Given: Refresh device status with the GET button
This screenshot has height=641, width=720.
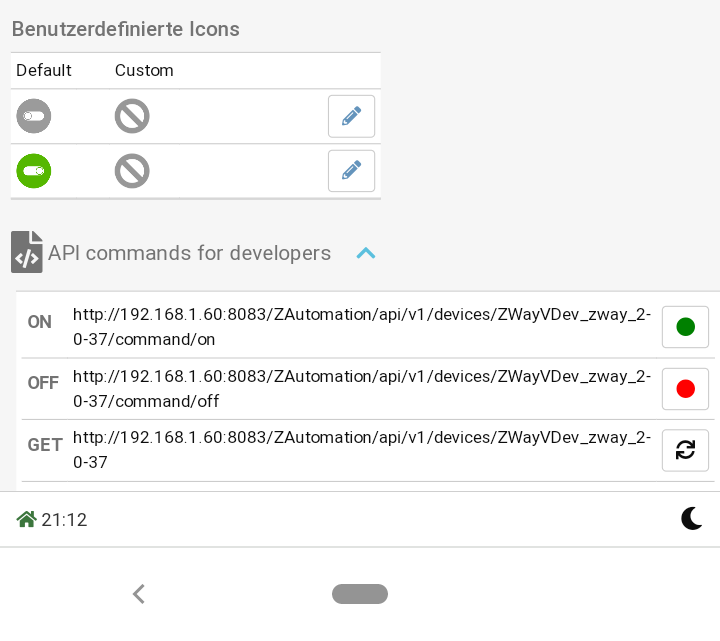Looking at the screenshot, I should point(685,450).
